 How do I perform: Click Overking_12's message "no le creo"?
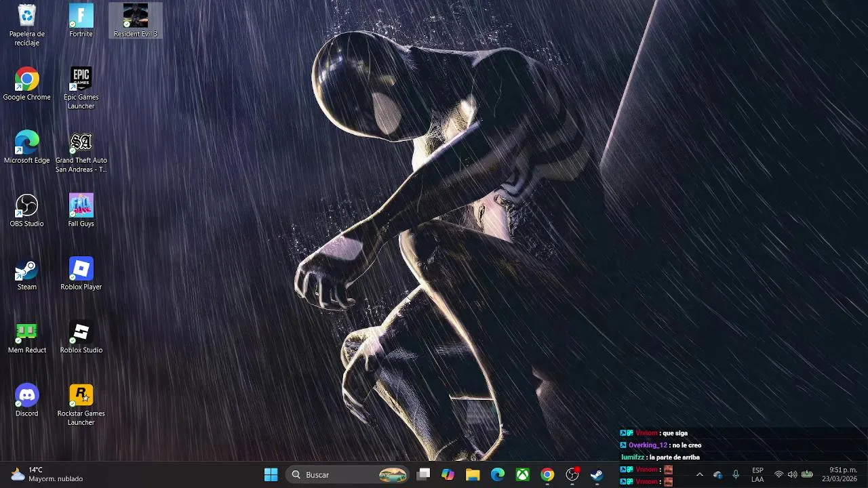[x=687, y=445]
